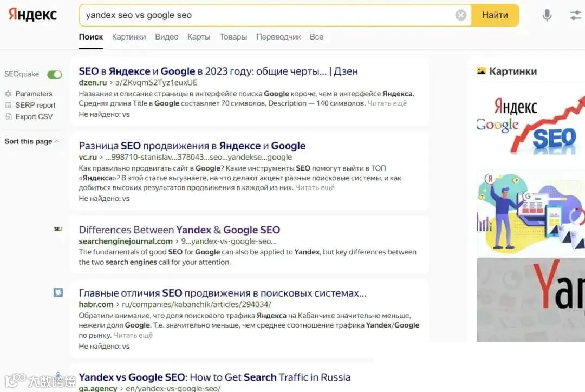Open Differences Between Yandex & Google SEO
585x392 pixels.
tap(179, 230)
